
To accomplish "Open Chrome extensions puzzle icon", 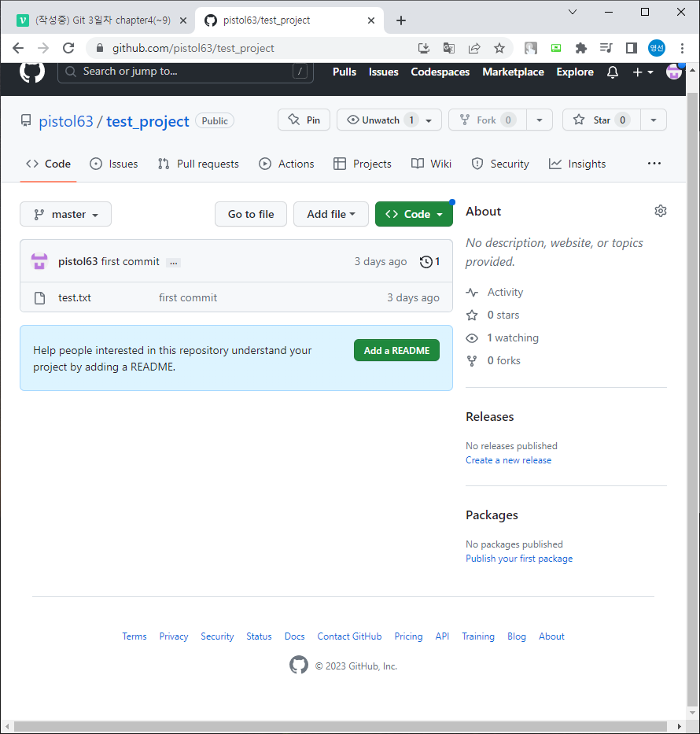I will coord(580,48).
